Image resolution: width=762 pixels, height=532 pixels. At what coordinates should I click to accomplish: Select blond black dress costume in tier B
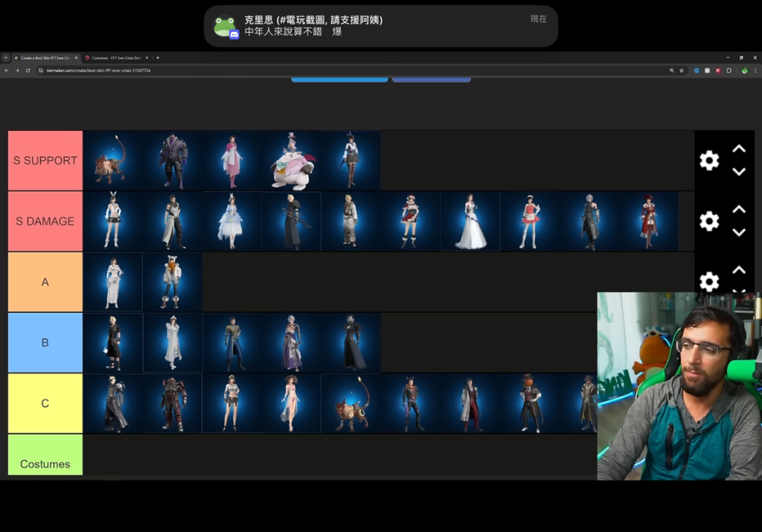point(113,342)
